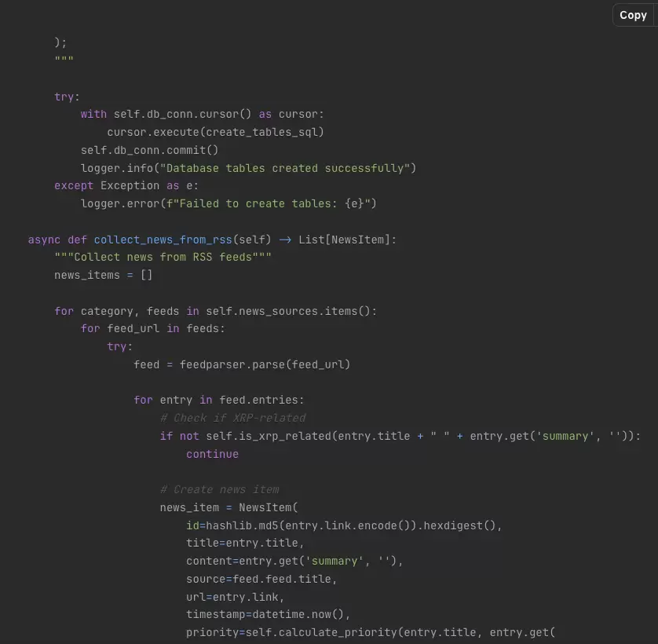The width and height of the screenshot is (658, 644).
Task: Click 'for category, feeds in self.news_sources.items():' line
Action: 215,311
